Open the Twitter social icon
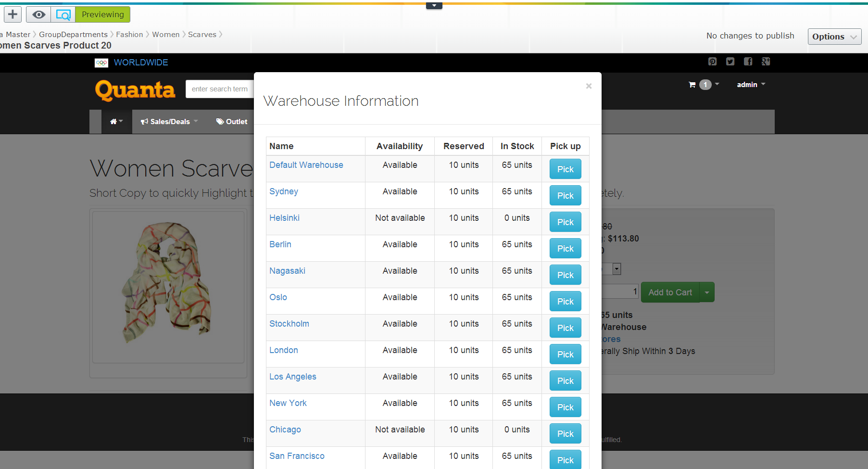868x469 pixels. [x=730, y=62]
